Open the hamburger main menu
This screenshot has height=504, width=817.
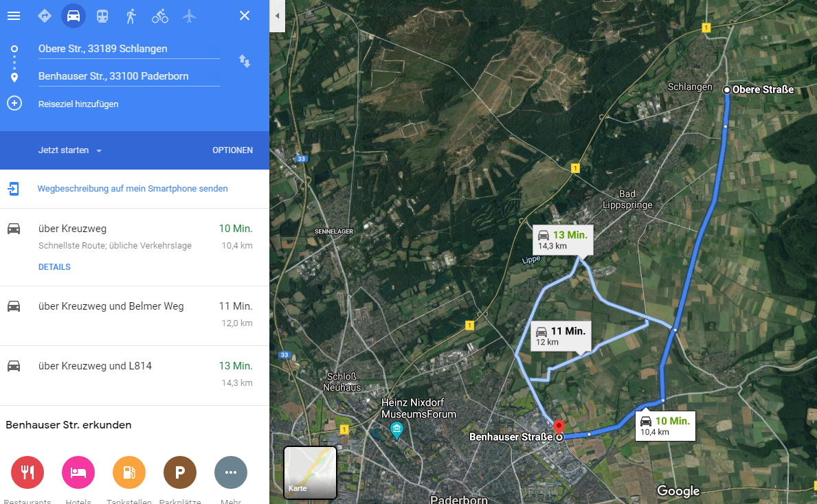tap(14, 16)
